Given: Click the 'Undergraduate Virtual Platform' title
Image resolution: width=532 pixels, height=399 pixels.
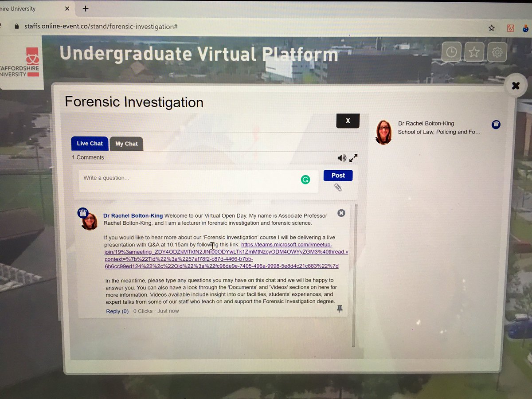Looking at the screenshot, I should click(x=199, y=54).
